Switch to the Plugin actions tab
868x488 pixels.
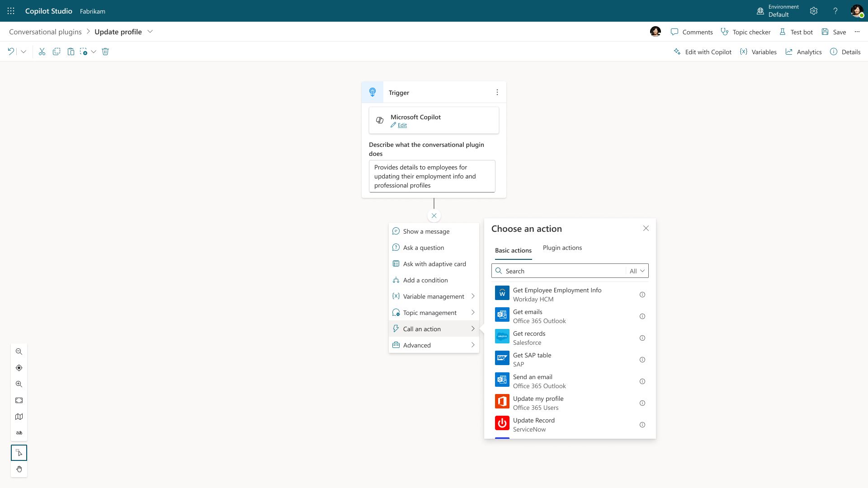click(562, 248)
